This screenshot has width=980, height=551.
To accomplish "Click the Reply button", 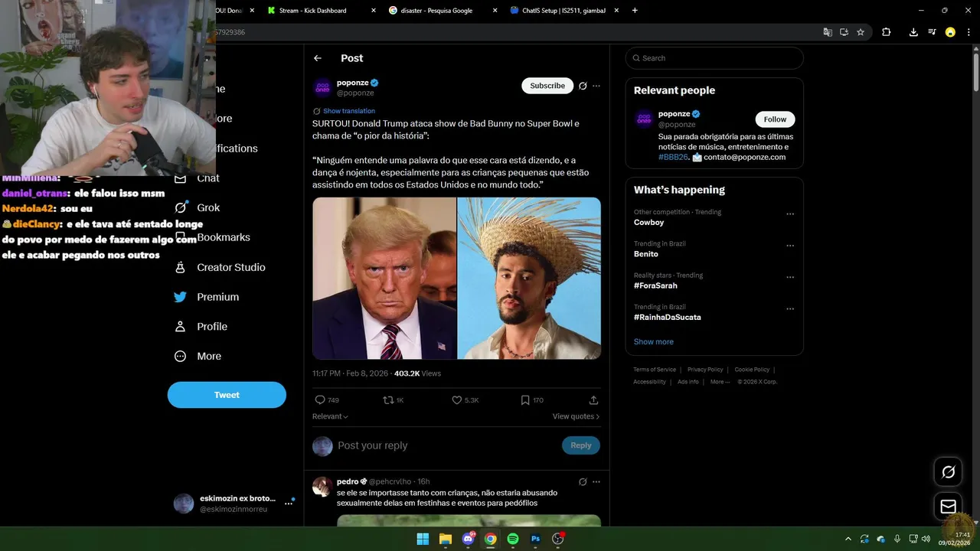I will [581, 445].
